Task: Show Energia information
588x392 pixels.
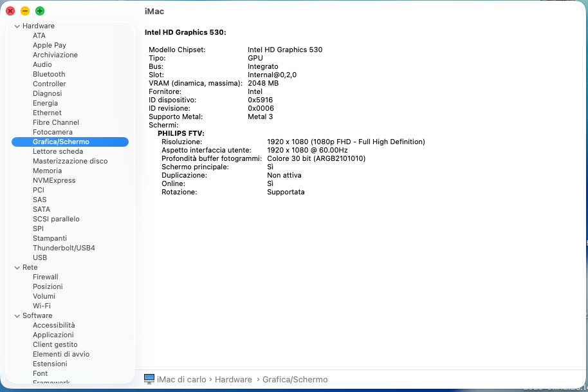Action: tap(45, 103)
